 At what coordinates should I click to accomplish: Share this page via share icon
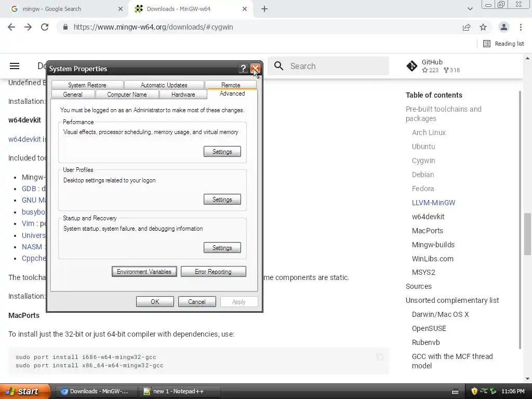(467, 27)
